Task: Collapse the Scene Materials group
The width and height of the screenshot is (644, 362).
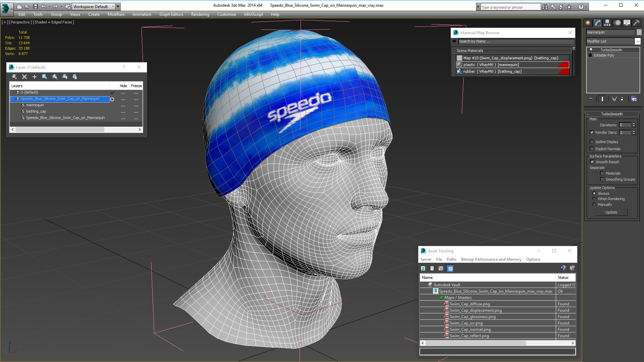Action: click(454, 51)
